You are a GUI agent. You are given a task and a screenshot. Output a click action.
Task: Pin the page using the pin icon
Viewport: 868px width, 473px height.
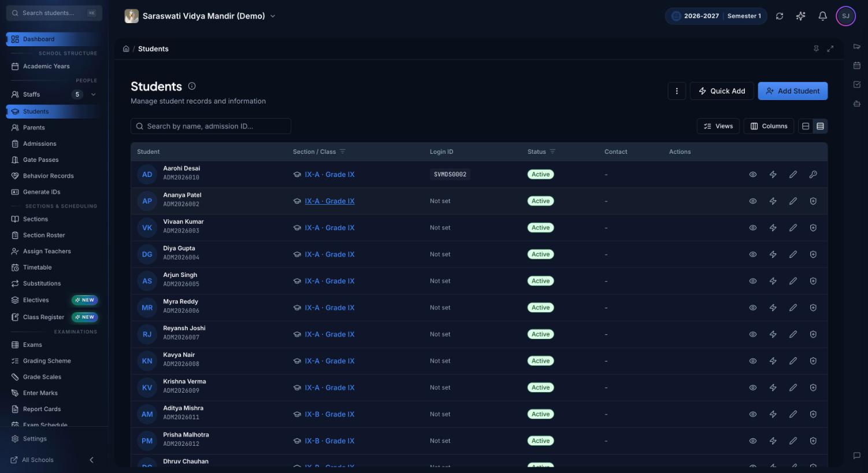[816, 49]
